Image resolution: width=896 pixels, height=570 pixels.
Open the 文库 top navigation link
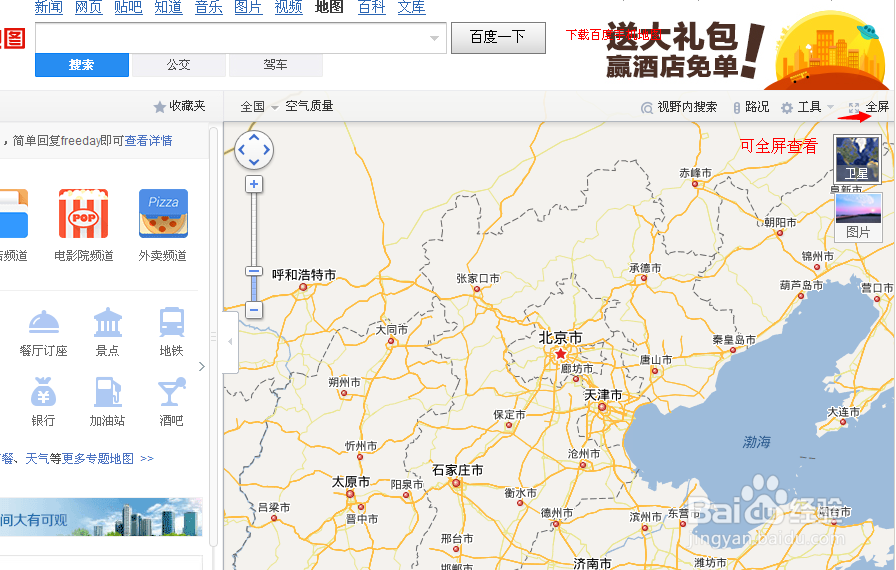click(412, 7)
